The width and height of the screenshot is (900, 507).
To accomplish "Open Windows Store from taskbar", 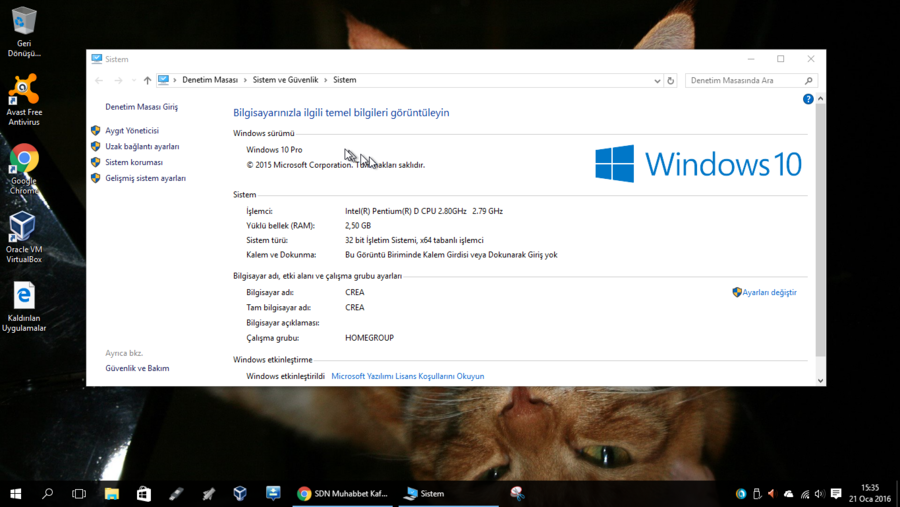I will (x=143, y=494).
